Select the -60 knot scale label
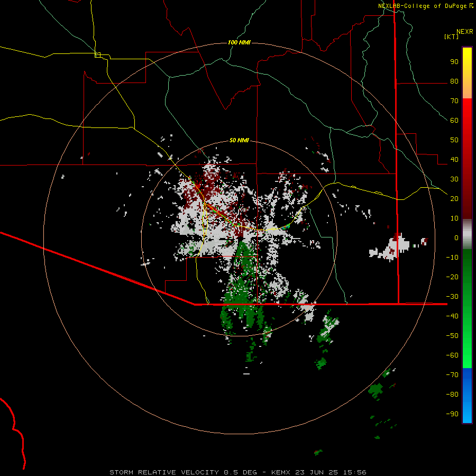This screenshot has height=476, width=476. (452, 355)
